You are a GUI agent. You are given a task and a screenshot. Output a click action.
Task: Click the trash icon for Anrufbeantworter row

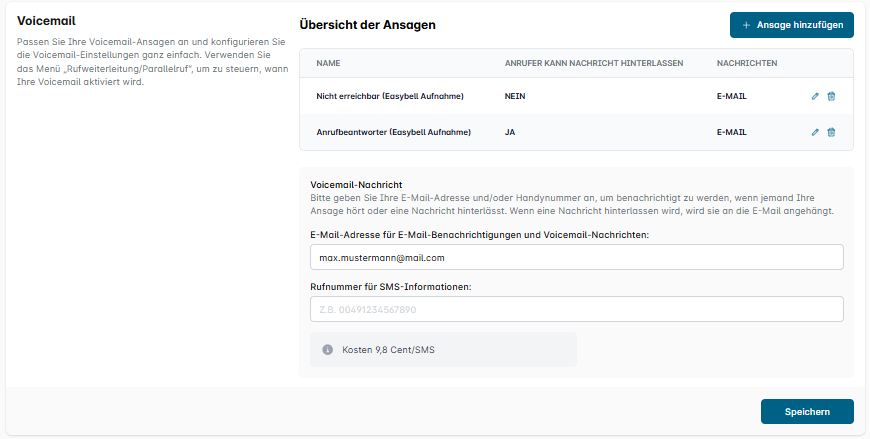pos(831,132)
